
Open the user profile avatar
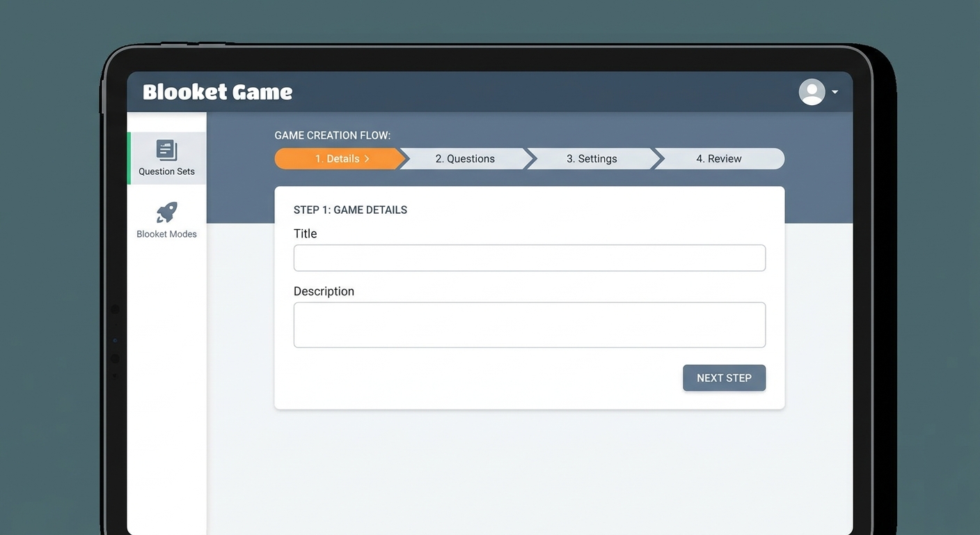(x=812, y=92)
